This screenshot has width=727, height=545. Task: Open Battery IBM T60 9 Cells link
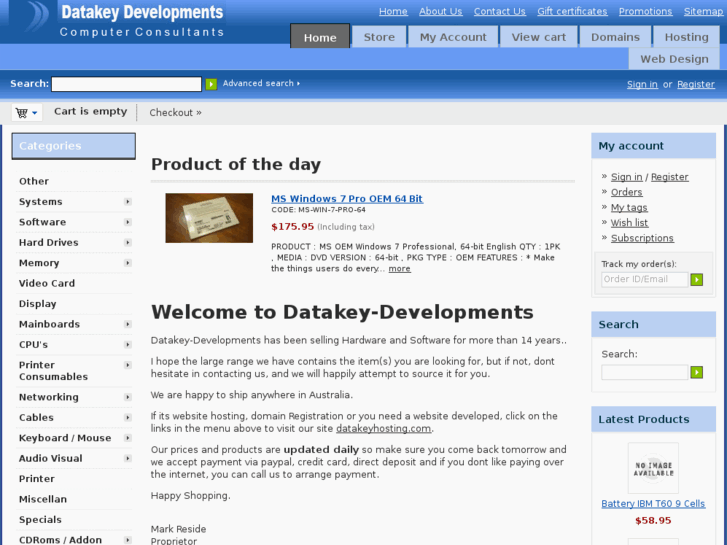pyautogui.click(x=653, y=504)
